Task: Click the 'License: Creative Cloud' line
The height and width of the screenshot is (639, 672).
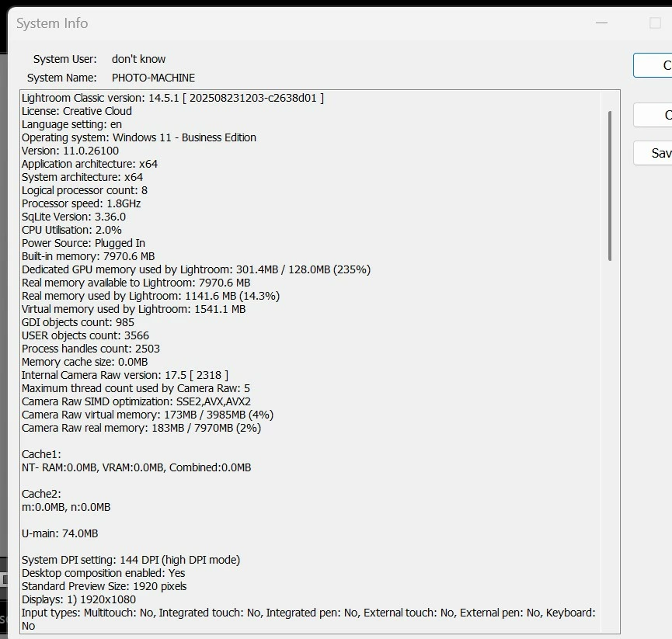Action: click(77, 111)
